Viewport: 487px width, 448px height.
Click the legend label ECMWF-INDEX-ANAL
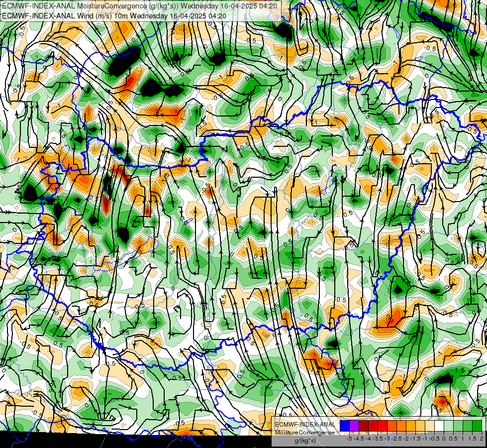(305, 425)
